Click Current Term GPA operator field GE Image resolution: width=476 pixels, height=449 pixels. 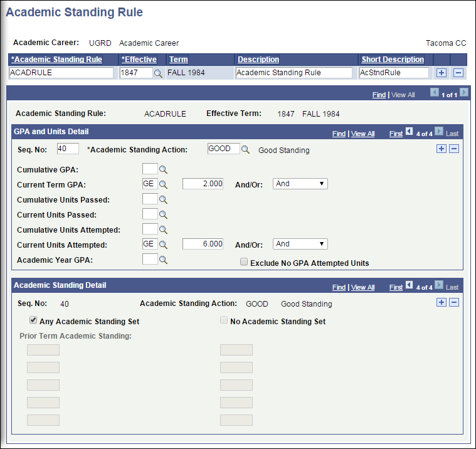click(x=150, y=184)
